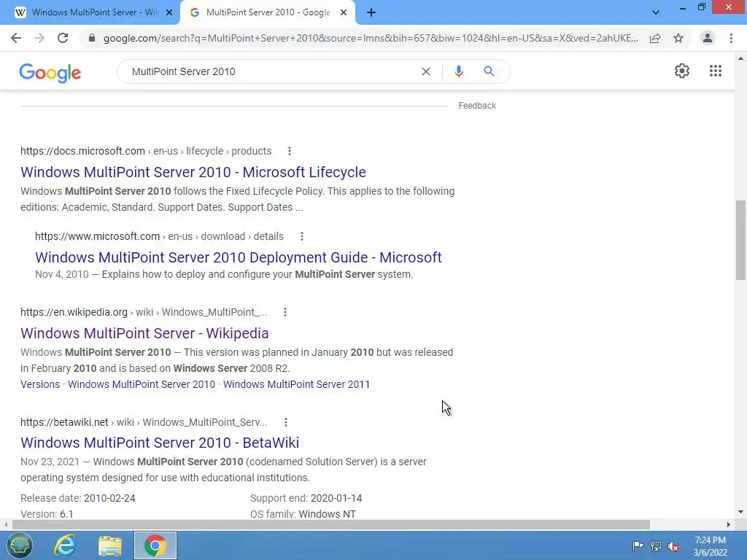Start voice search with microphone
This screenshot has height=560, width=747.
click(459, 71)
